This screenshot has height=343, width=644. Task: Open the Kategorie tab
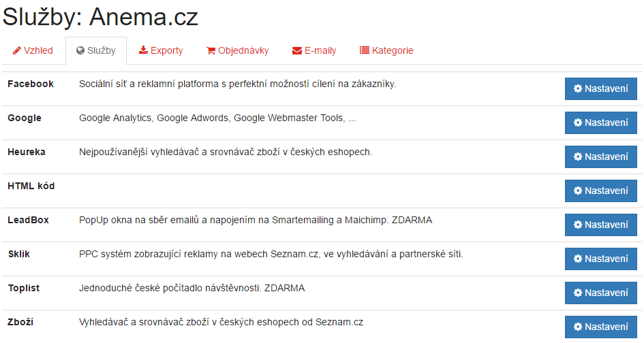pos(386,50)
